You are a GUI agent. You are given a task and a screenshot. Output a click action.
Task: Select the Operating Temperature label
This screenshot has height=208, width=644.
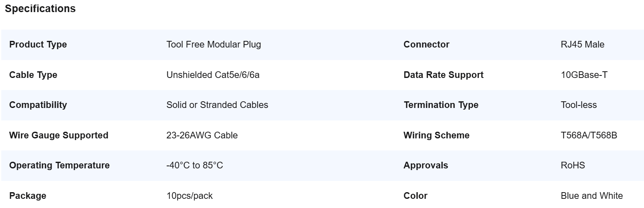(x=59, y=165)
